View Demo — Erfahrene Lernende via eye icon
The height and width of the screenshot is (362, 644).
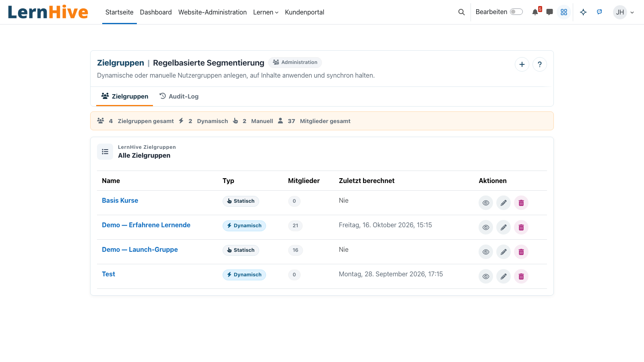tap(486, 227)
